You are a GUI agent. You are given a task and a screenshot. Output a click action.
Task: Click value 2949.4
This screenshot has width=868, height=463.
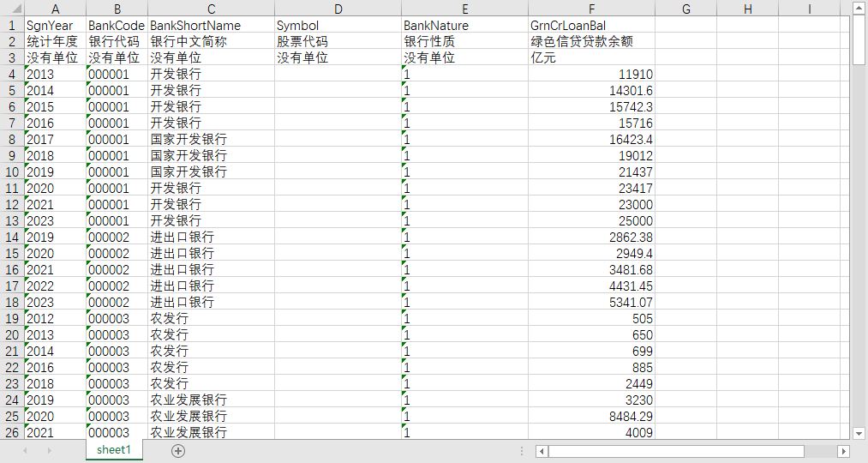click(x=592, y=253)
